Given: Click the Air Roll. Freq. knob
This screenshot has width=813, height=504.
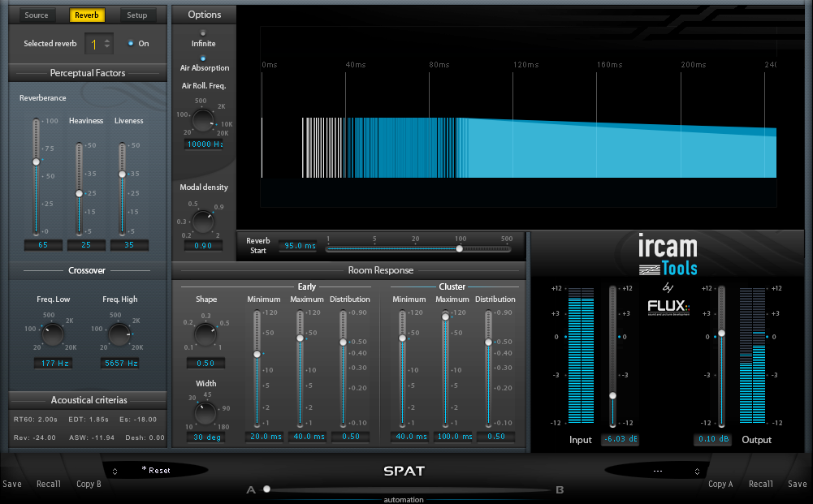Looking at the screenshot, I should tap(203, 120).
